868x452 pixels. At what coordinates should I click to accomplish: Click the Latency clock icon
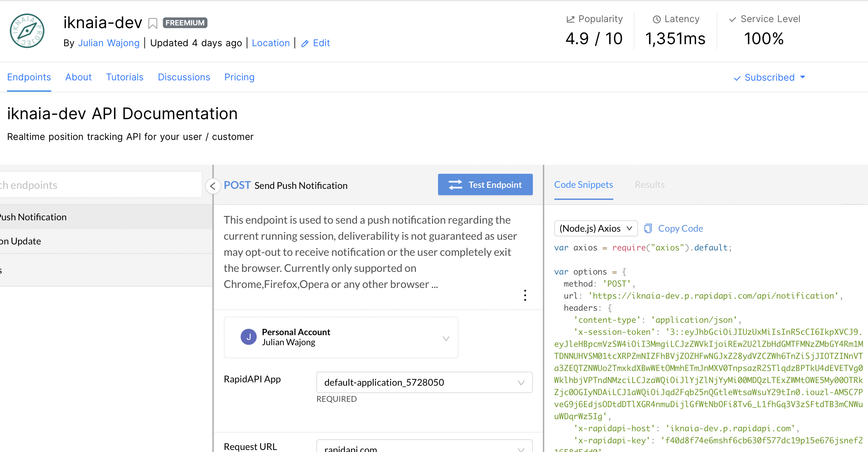(x=657, y=19)
